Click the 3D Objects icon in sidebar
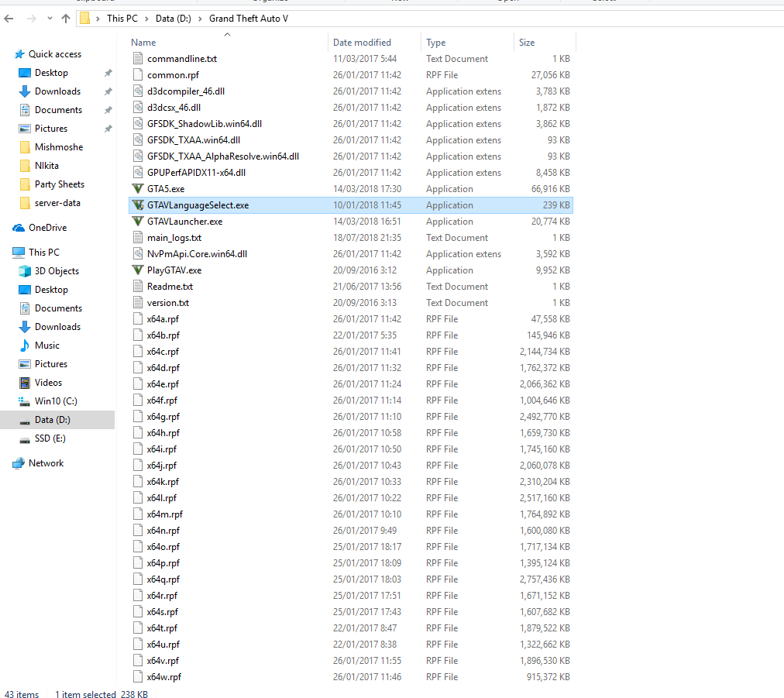 pyautogui.click(x=24, y=271)
